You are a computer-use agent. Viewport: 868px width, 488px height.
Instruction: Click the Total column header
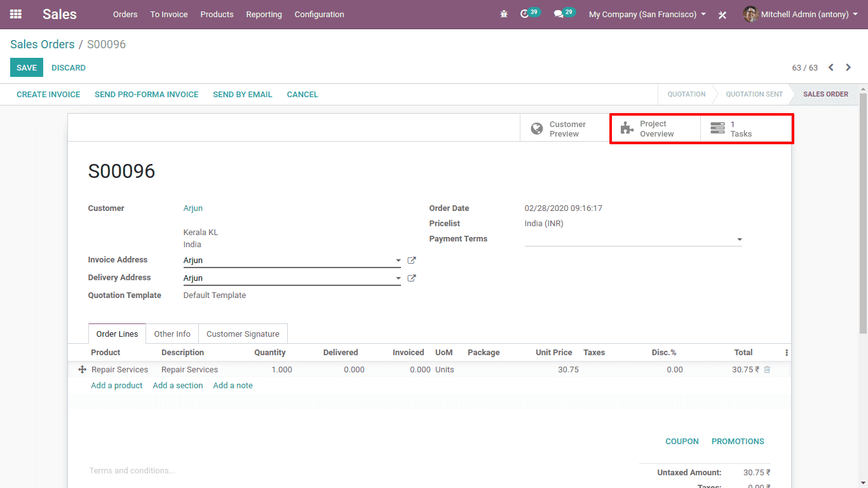743,353
